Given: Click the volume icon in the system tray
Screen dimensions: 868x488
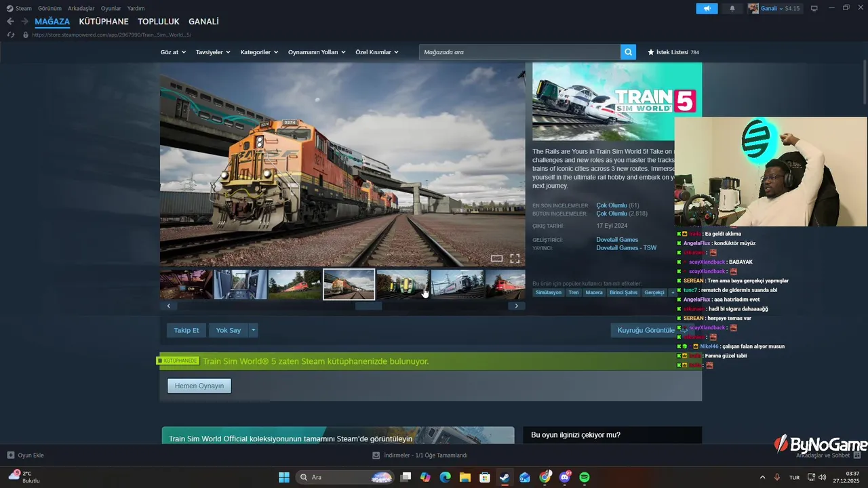Looking at the screenshot, I should (823, 477).
